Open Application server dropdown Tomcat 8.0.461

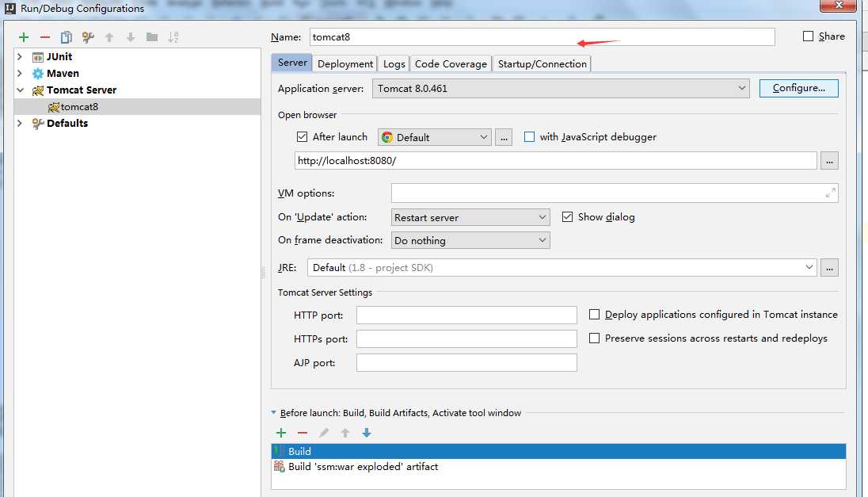point(561,89)
